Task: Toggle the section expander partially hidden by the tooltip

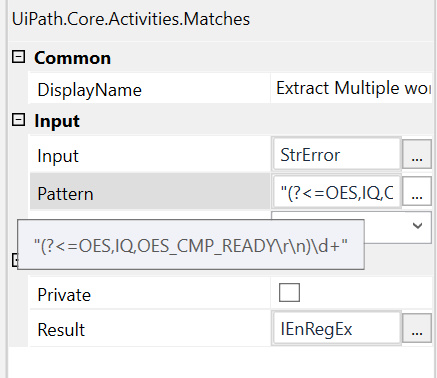Action: pos(14,260)
